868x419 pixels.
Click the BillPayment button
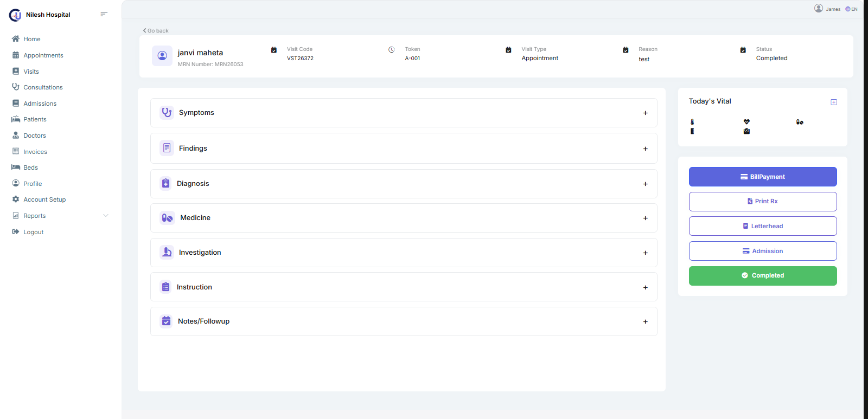763,177
